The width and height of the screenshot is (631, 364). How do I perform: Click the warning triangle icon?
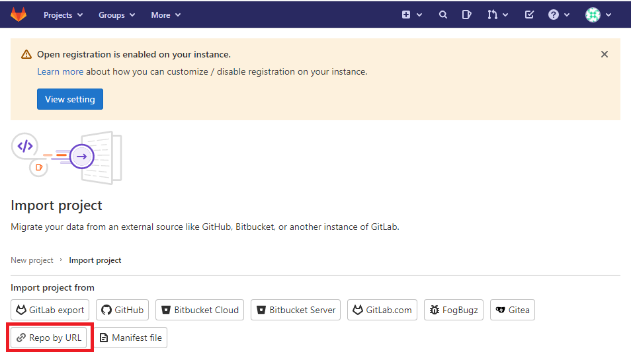click(x=26, y=54)
